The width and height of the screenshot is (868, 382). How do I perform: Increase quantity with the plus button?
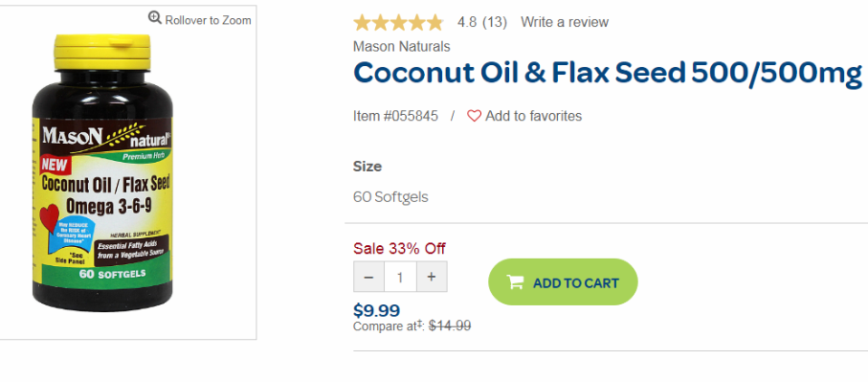(x=432, y=277)
